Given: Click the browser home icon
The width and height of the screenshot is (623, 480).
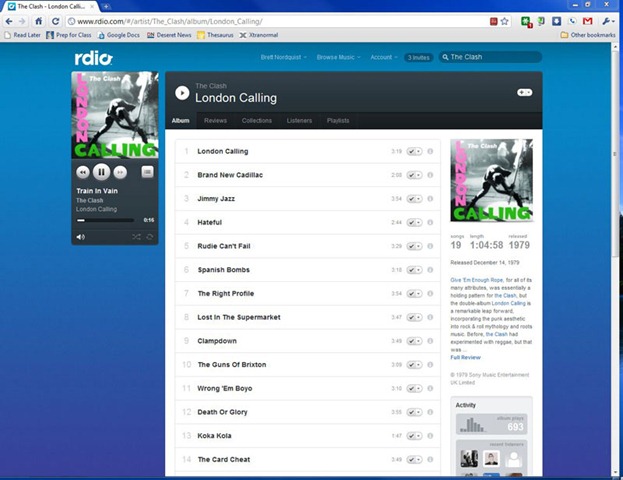Looking at the screenshot, I should pos(39,21).
